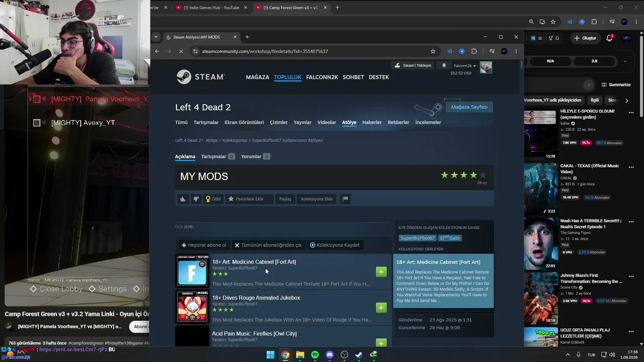
Task: Open Steam notifications bell
Action: pyautogui.click(x=444, y=65)
